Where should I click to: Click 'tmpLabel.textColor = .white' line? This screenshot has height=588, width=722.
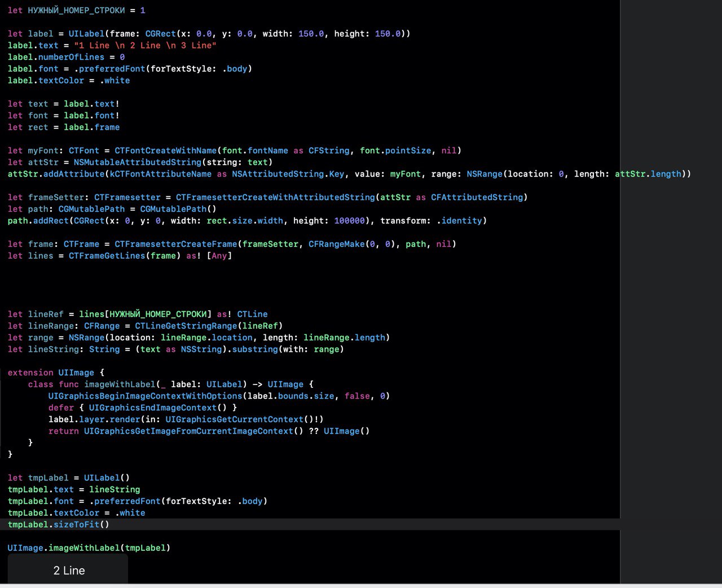pyautogui.click(x=76, y=513)
